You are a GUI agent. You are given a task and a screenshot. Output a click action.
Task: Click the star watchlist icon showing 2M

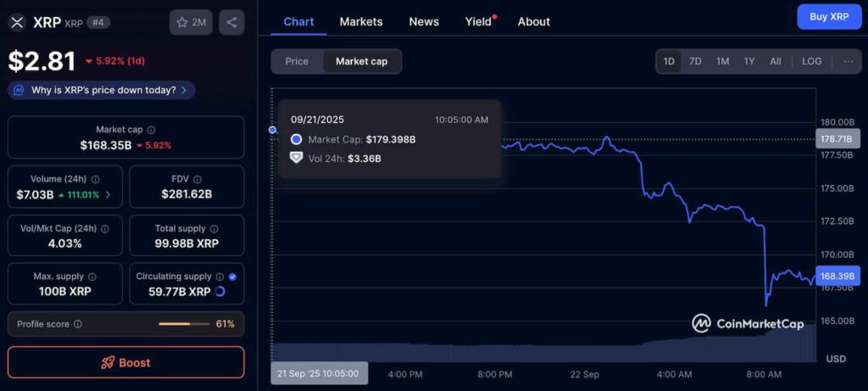click(x=191, y=22)
